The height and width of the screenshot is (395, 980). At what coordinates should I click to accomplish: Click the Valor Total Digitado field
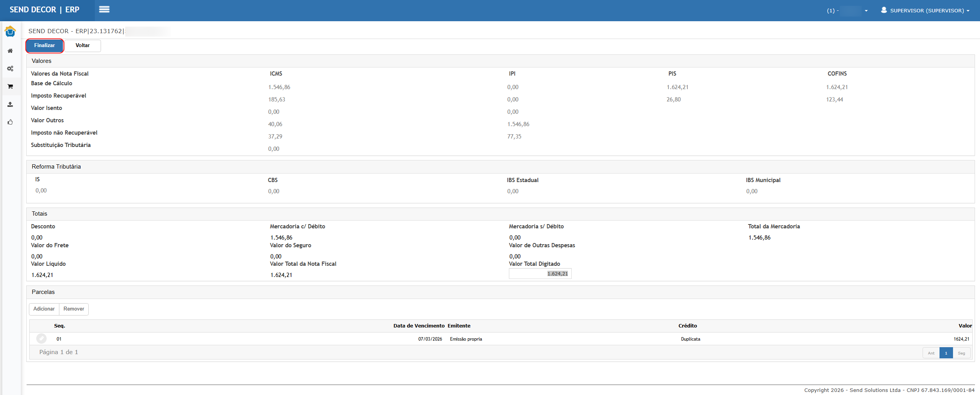(x=540, y=274)
